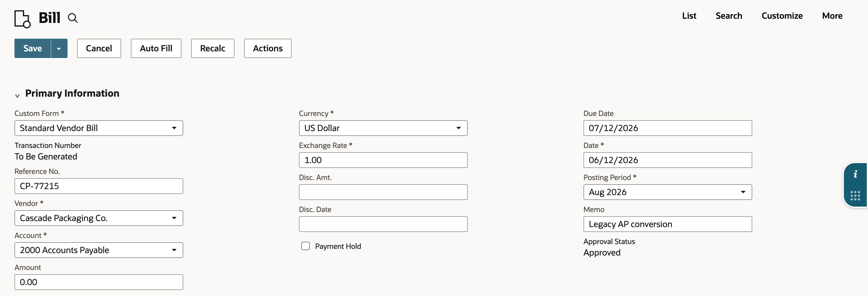Screen dimensions: 868x296
Task: Click the Actions button
Action: [268, 48]
